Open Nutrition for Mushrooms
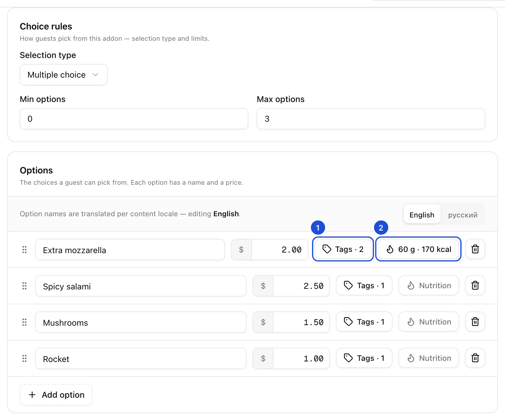The width and height of the screenshot is (505, 420). 429,322
